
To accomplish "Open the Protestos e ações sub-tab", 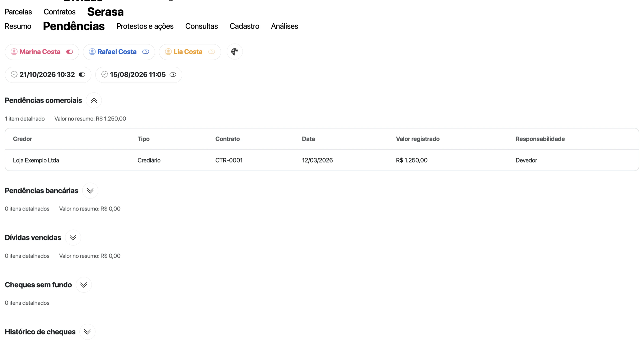I will 145,26.
